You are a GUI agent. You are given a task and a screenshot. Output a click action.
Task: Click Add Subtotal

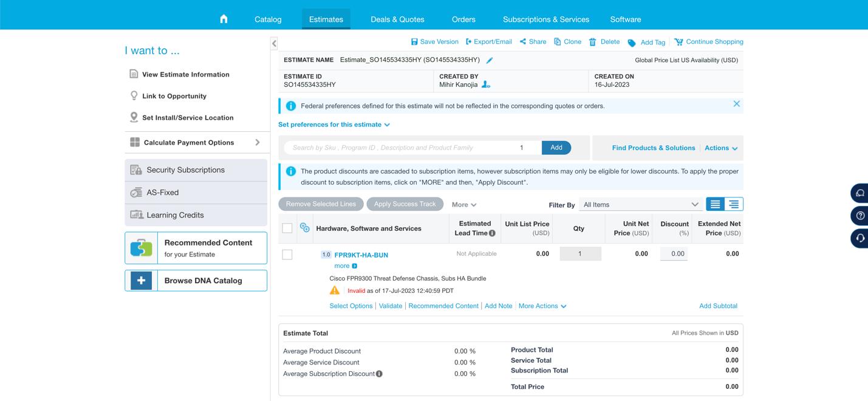pyautogui.click(x=718, y=306)
